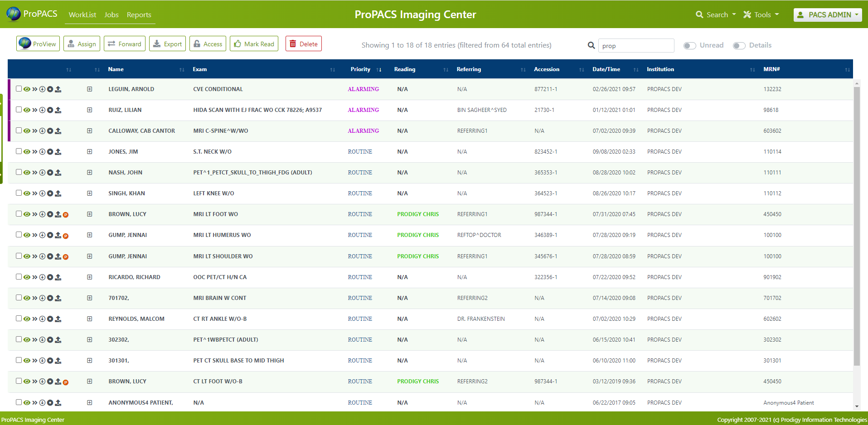Check the box for RUIZ, LILIAN
The height and width of the screenshot is (425, 868).
click(x=19, y=110)
